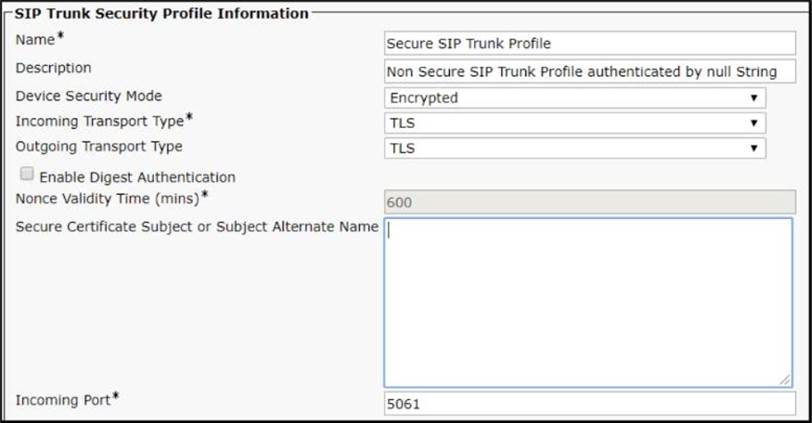This screenshot has width=812, height=423.
Task: Click the Name field label
Action: pos(34,41)
